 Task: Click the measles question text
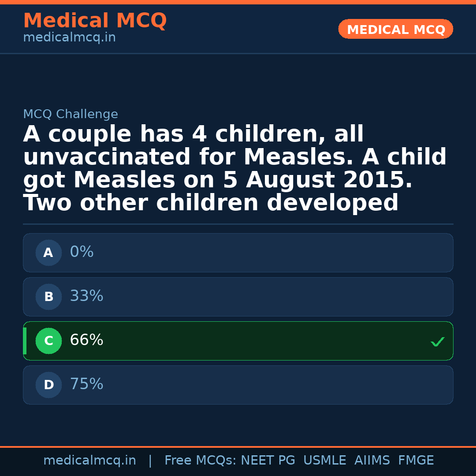pyautogui.click(x=234, y=169)
